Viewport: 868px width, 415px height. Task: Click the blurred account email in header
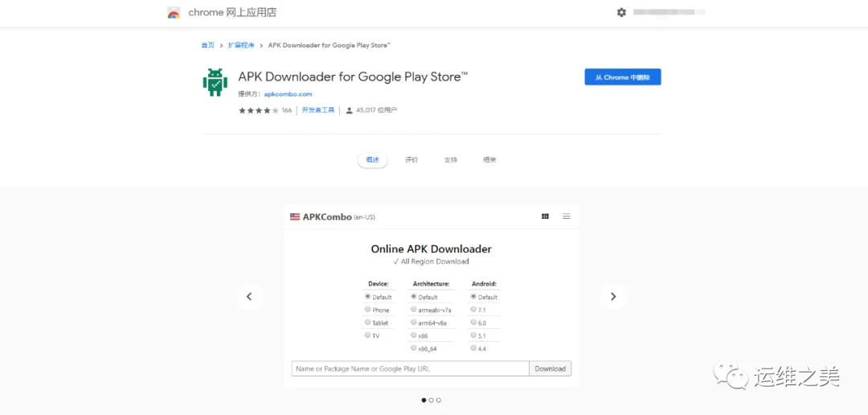tap(669, 11)
